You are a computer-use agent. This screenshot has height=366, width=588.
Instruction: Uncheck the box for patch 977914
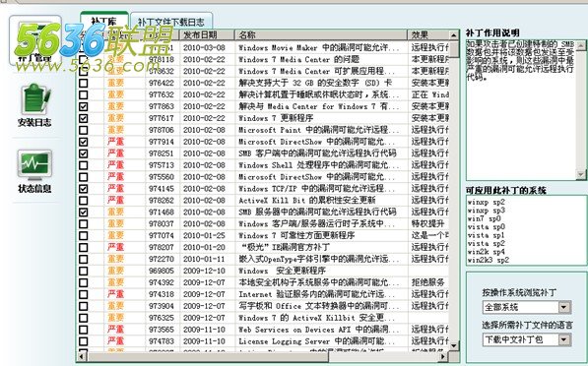tap(84, 142)
